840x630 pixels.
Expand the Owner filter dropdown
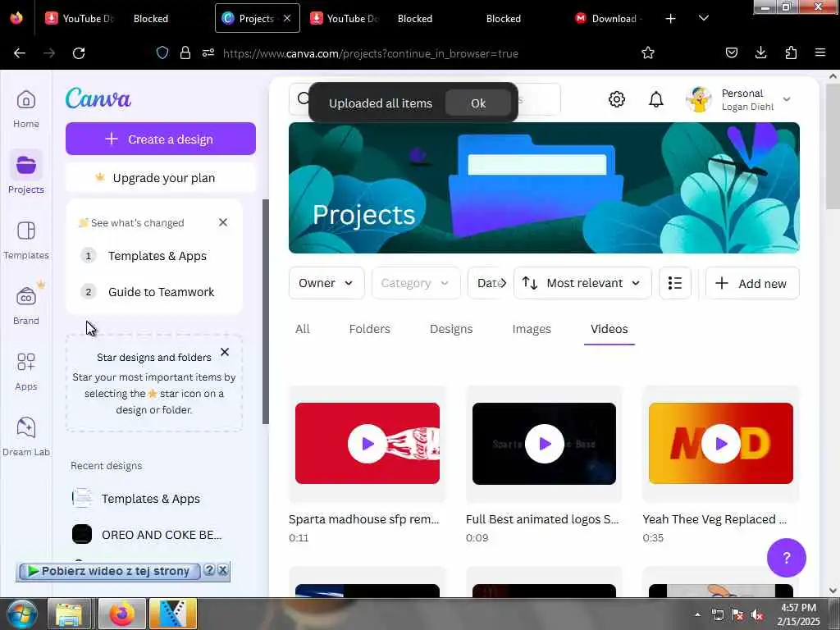click(x=326, y=283)
